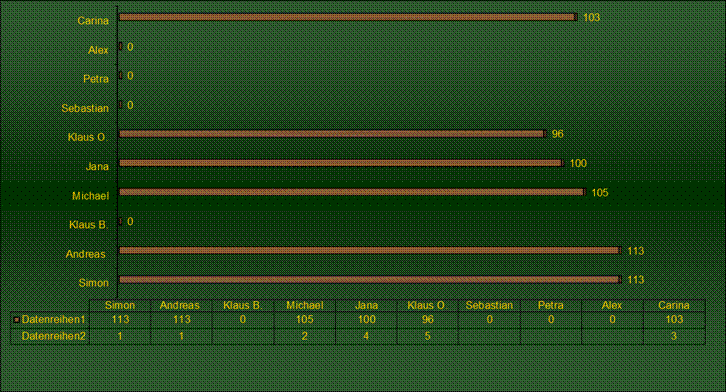
Task: Click the Sebastian axis label
Action: [85, 108]
